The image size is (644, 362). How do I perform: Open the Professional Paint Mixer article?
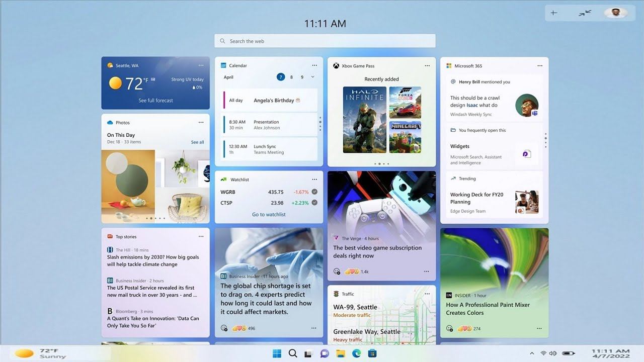488,309
